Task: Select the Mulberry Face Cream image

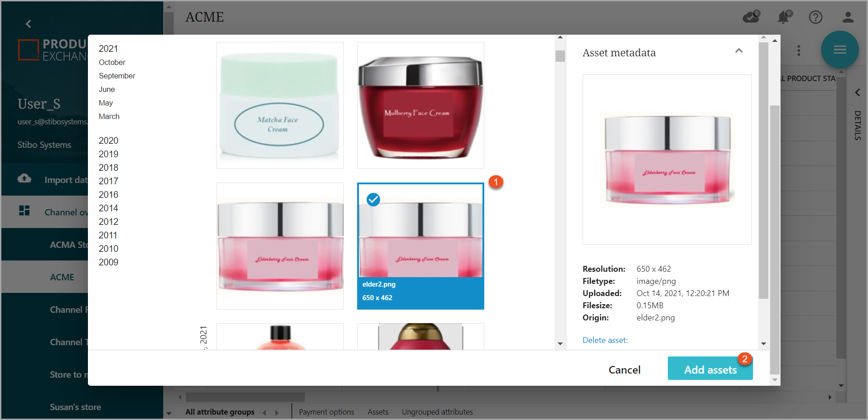Action: (x=420, y=105)
